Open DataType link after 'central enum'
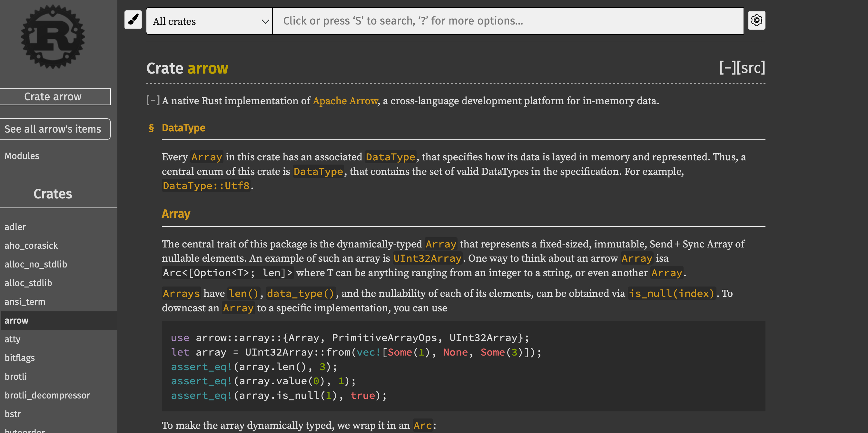 pos(318,172)
